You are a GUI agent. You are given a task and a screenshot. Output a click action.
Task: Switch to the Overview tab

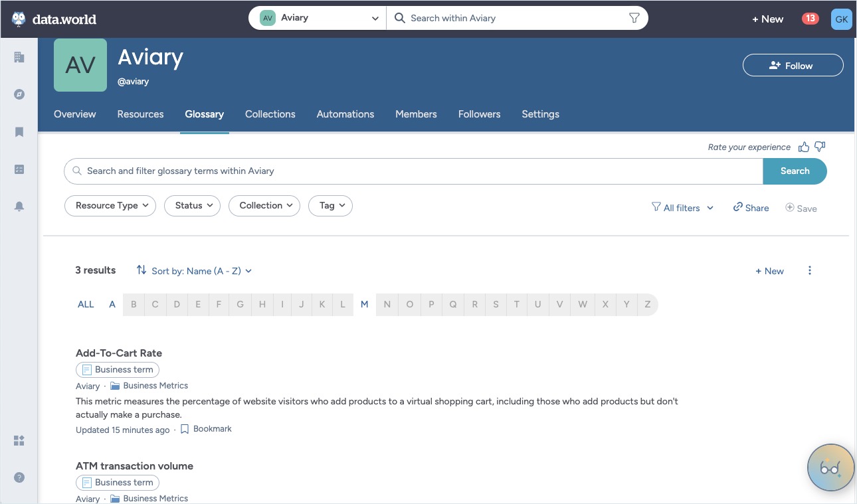click(x=75, y=114)
